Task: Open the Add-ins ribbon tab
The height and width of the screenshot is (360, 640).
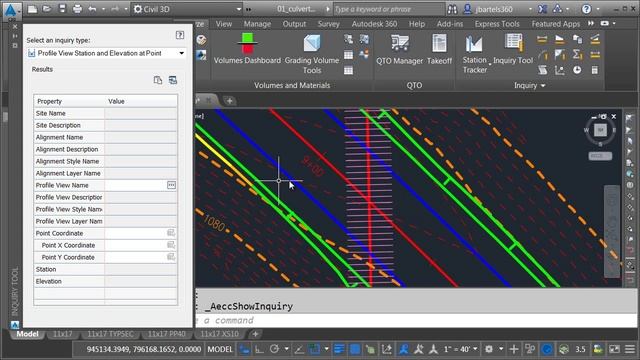Action: [x=450, y=24]
